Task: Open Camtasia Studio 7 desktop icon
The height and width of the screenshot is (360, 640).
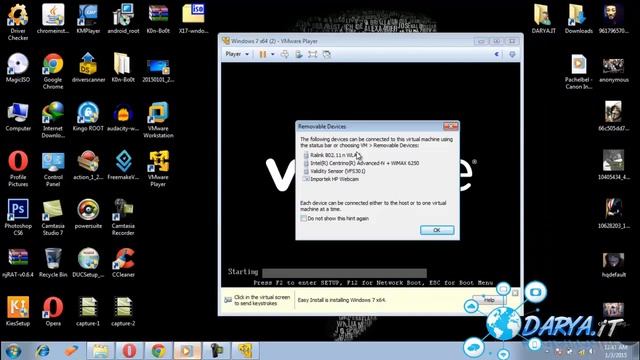Action: pyautogui.click(x=53, y=218)
